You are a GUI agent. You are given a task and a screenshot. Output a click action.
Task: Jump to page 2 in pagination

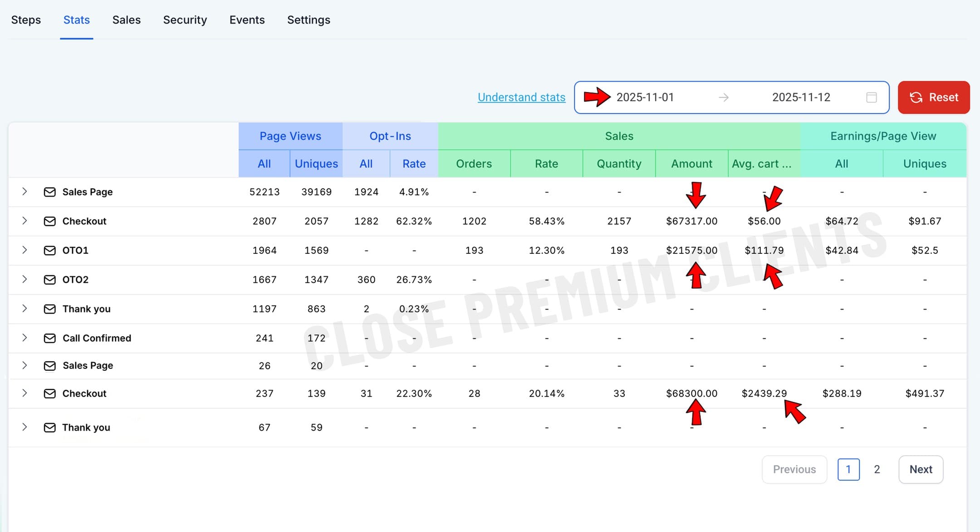pos(877,469)
